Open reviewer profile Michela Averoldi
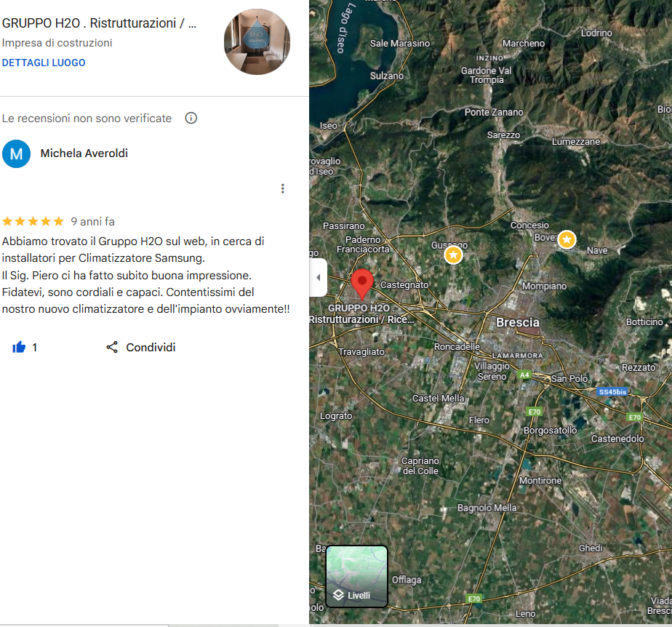 (84, 153)
